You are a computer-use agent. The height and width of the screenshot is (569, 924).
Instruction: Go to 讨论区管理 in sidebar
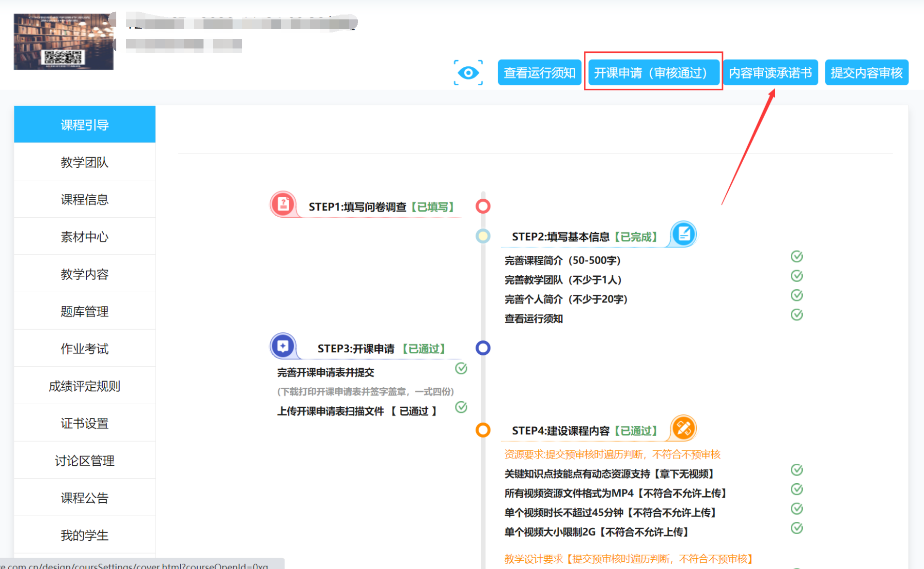pos(85,460)
